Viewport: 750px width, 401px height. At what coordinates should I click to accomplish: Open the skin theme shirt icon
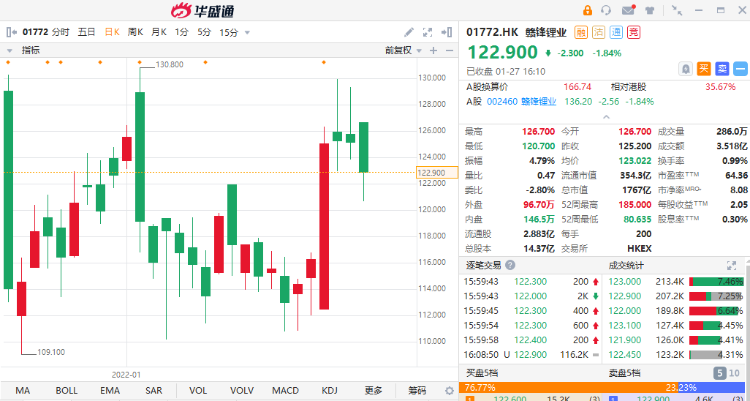coord(650,10)
